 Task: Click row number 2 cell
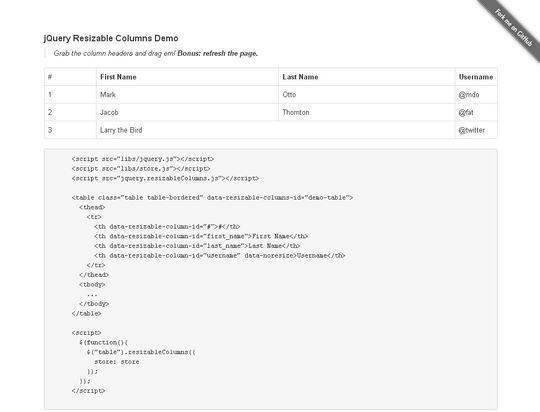click(x=71, y=112)
